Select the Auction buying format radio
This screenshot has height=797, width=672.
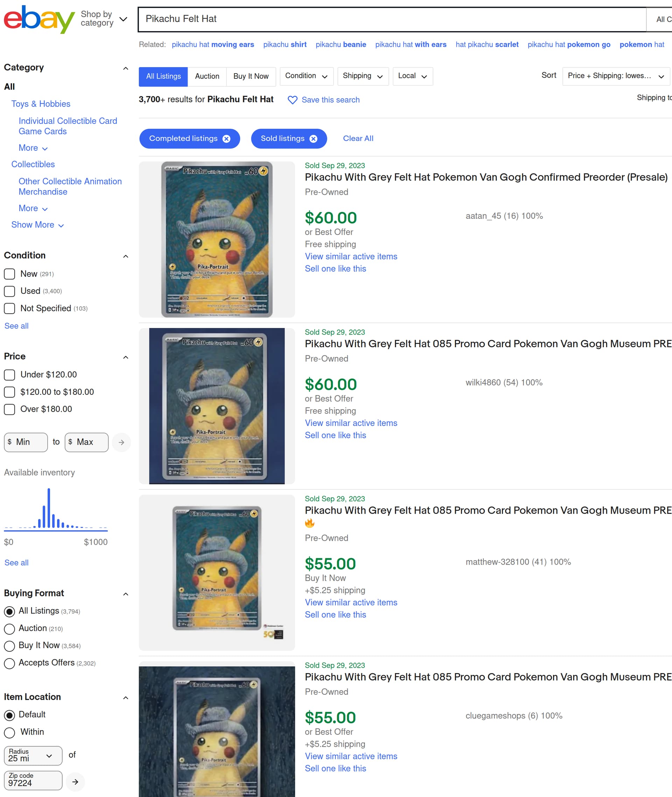click(9, 629)
